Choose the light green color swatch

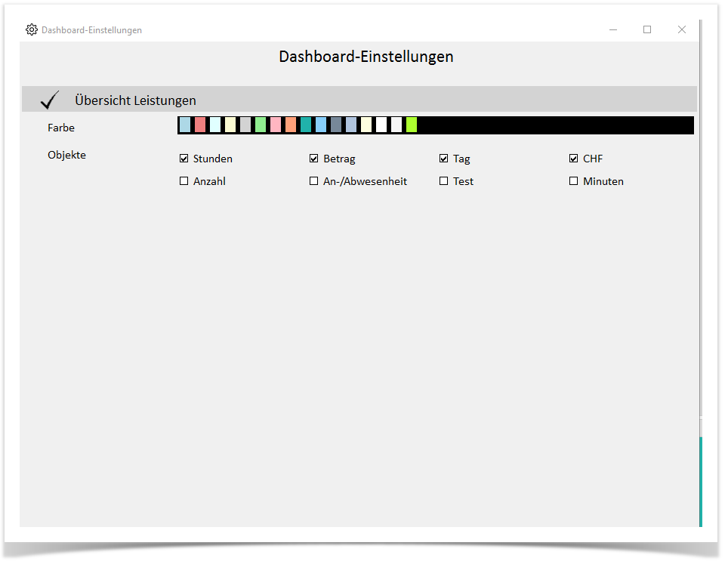click(x=261, y=125)
